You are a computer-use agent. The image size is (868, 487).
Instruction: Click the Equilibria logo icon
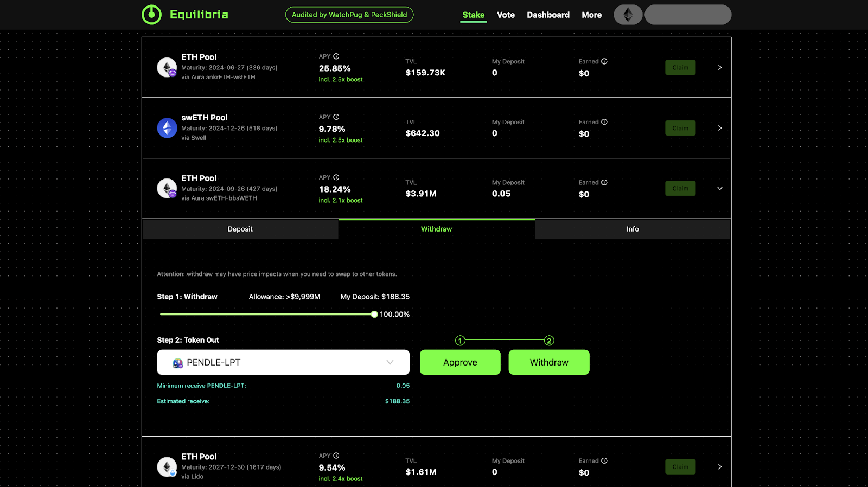pos(151,15)
